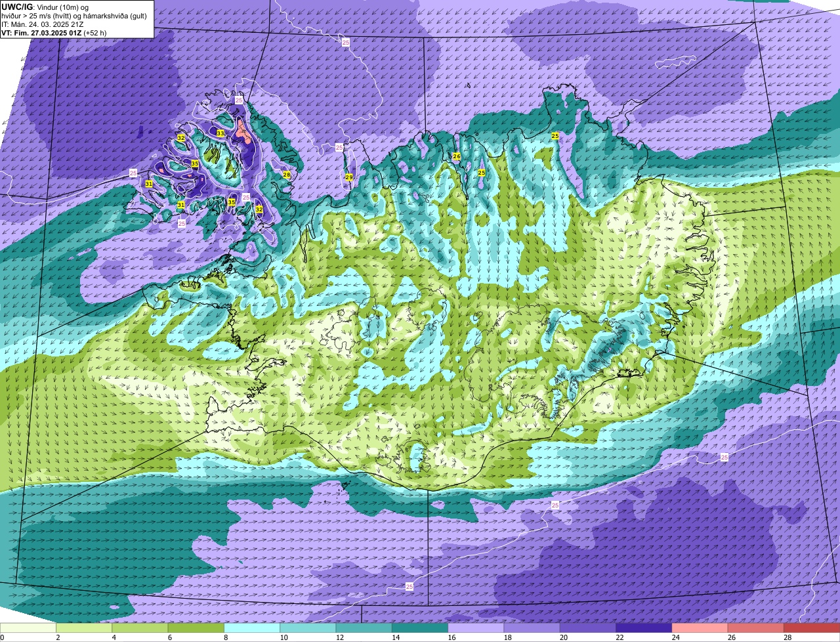Select the legend scale value 6
The image size is (840, 642).
point(169,637)
